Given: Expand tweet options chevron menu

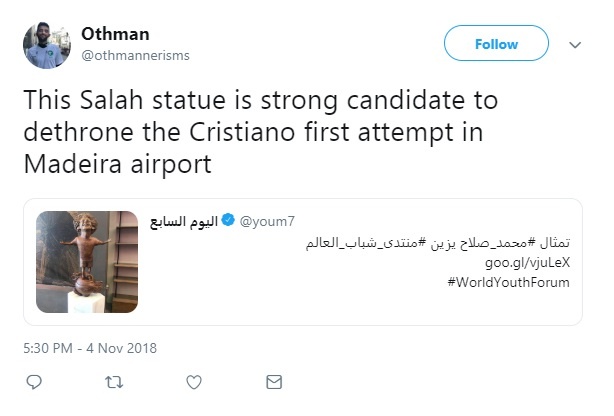Looking at the screenshot, I should 575,45.
